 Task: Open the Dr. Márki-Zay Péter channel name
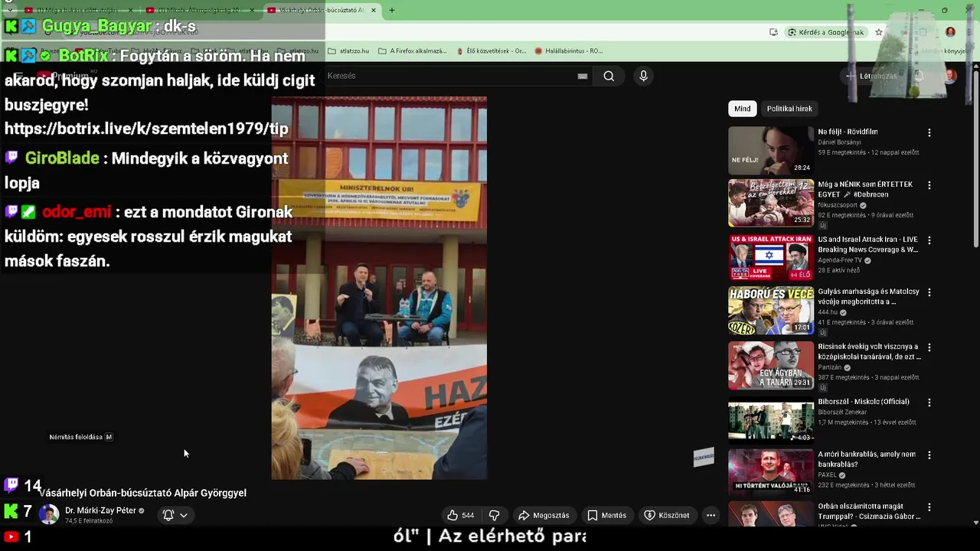pos(100,510)
